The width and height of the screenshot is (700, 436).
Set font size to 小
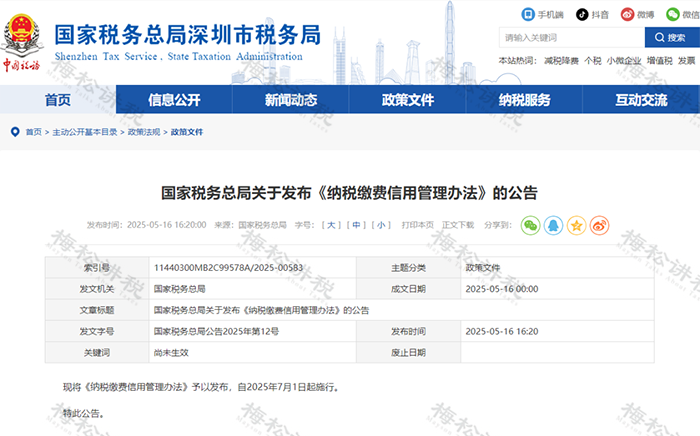381,225
